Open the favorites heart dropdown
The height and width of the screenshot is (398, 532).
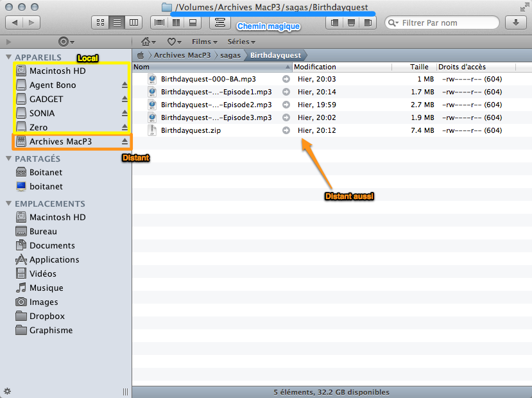click(175, 42)
